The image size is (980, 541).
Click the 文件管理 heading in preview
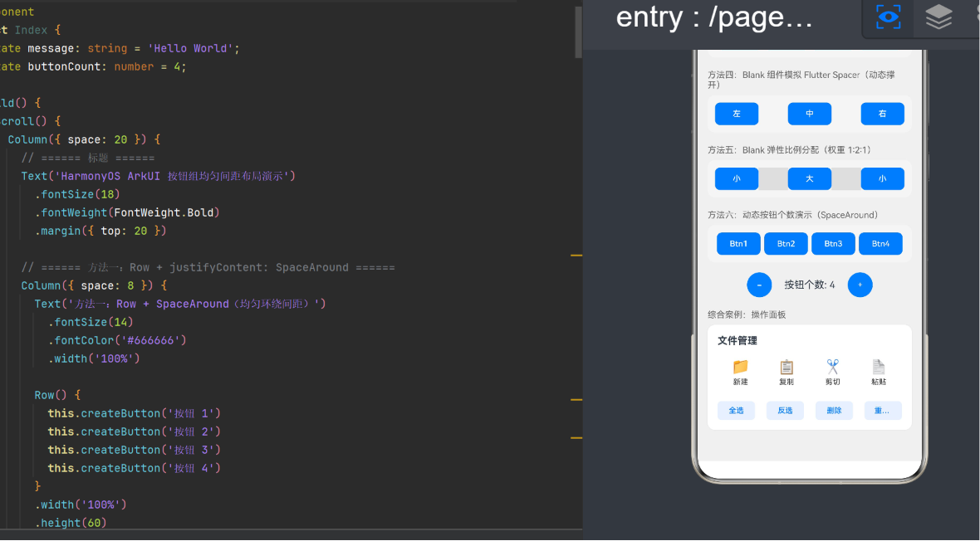(737, 340)
